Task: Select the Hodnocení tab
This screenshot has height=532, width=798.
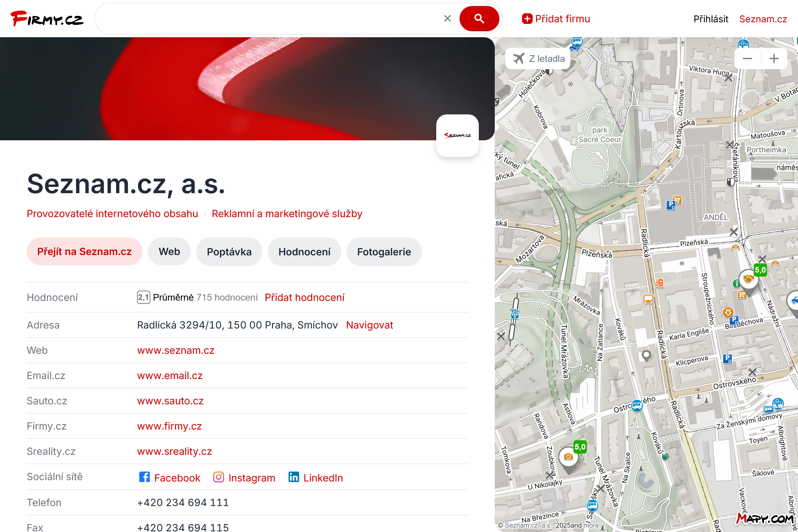Action: coord(304,251)
